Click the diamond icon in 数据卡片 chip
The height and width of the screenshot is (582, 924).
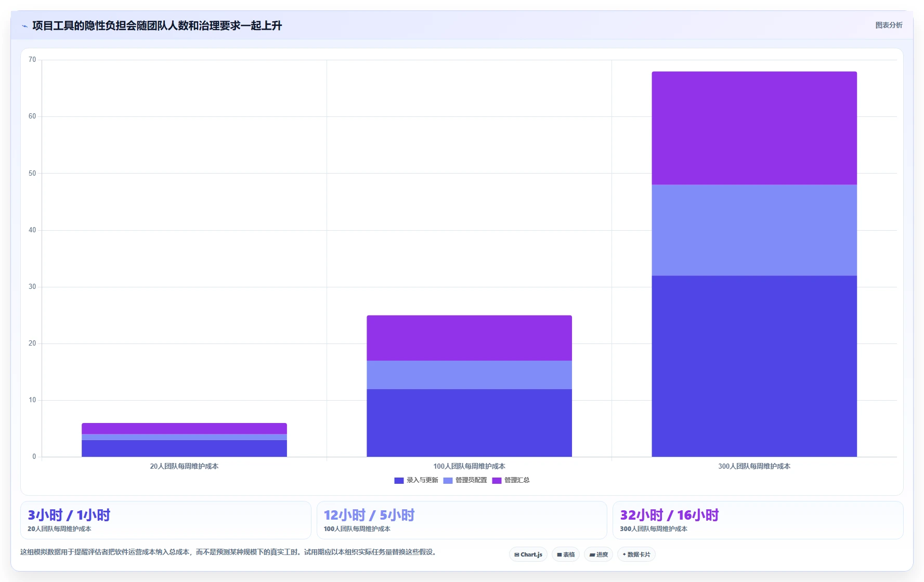coord(624,554)
